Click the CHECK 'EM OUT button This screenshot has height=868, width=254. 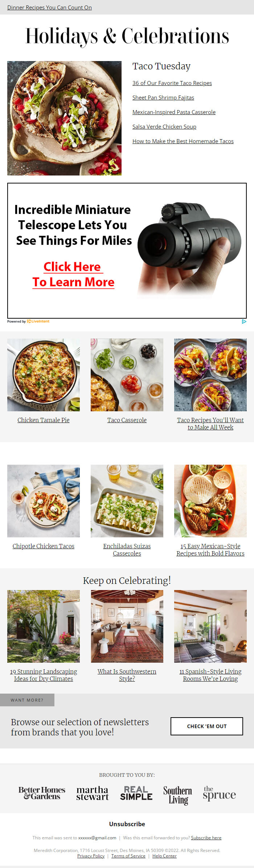pyautogui.click(x=207, y=726)
